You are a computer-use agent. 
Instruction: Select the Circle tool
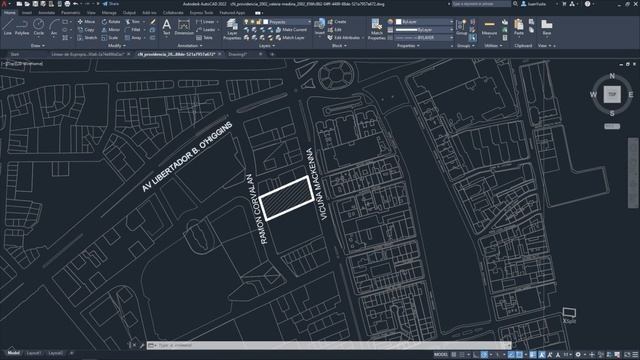[x=38, y=27]
